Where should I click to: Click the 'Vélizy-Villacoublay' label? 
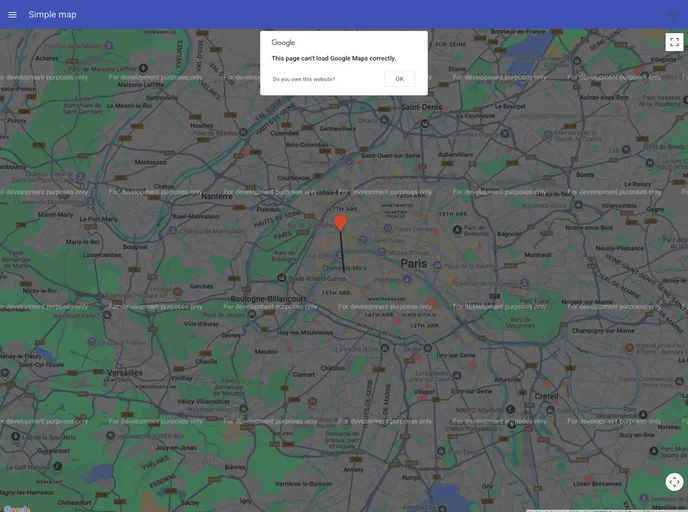pyautogui.click(x=204, y=401)
